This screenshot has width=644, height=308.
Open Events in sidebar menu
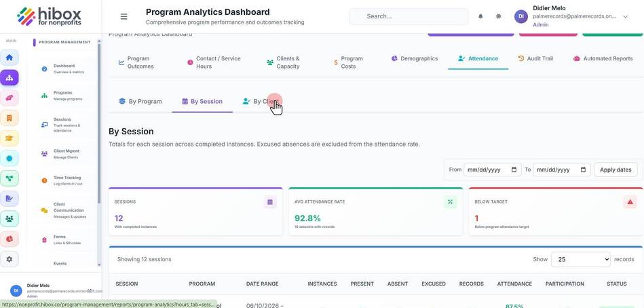(x=60, y=264)
